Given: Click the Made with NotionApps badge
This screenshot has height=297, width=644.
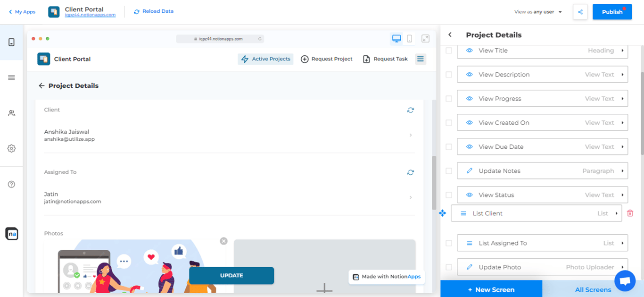Looking at the screenshot, I should (x=387, y=277).
